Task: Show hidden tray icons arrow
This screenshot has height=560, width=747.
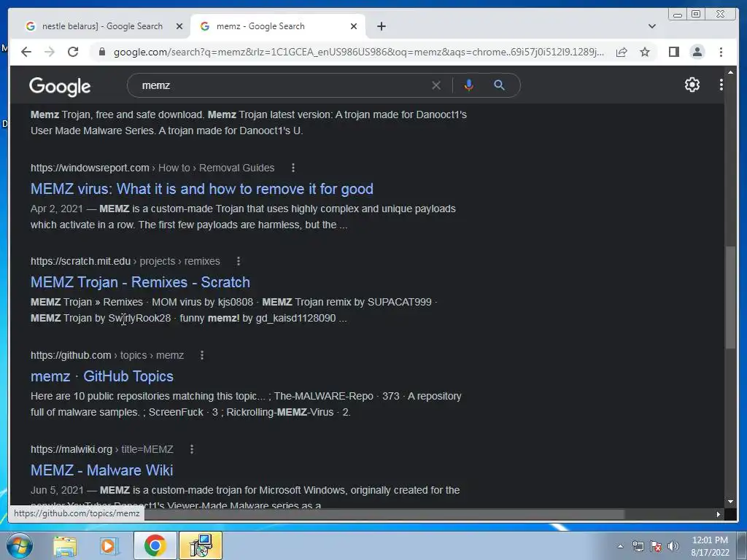Action: (620, 546)
